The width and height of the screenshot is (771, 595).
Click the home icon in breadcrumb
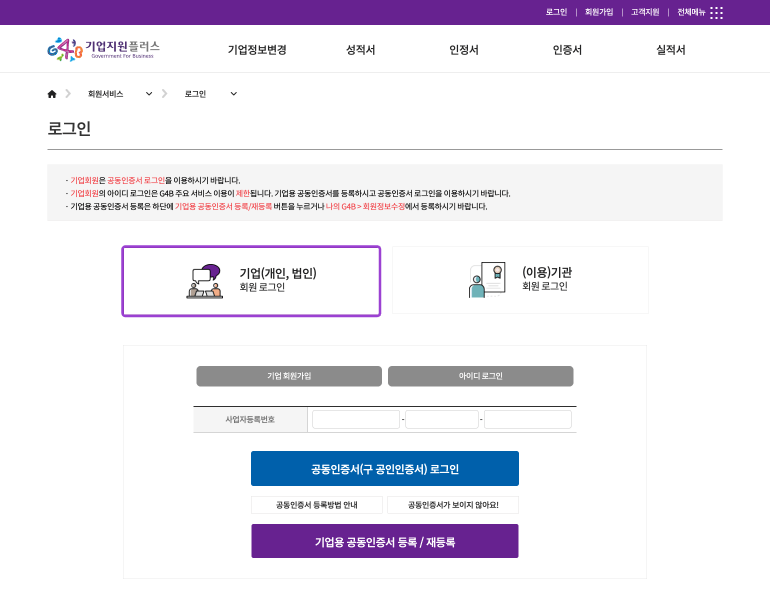52,94
